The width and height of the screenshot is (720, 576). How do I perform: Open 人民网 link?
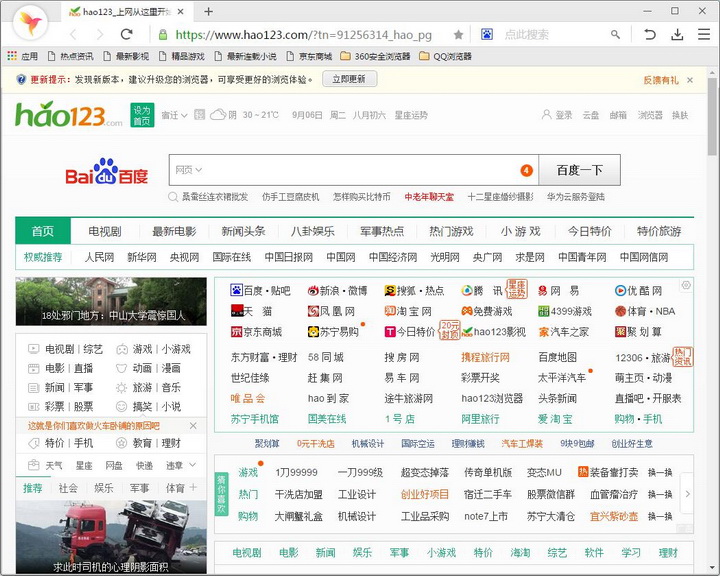point(99,257)
